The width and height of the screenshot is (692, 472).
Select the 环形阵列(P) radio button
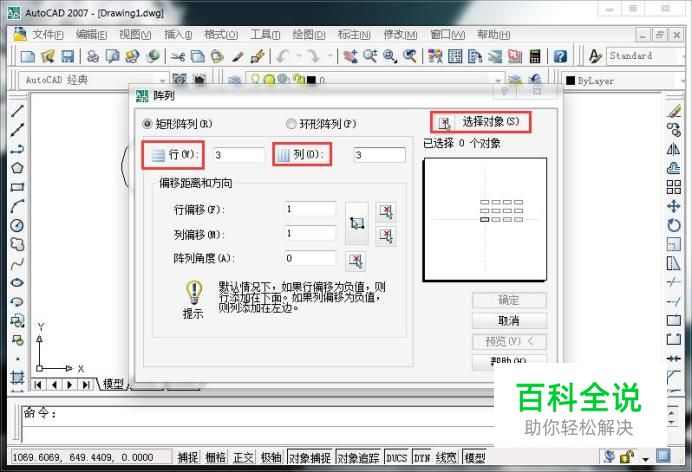click(x=291, y=124)
